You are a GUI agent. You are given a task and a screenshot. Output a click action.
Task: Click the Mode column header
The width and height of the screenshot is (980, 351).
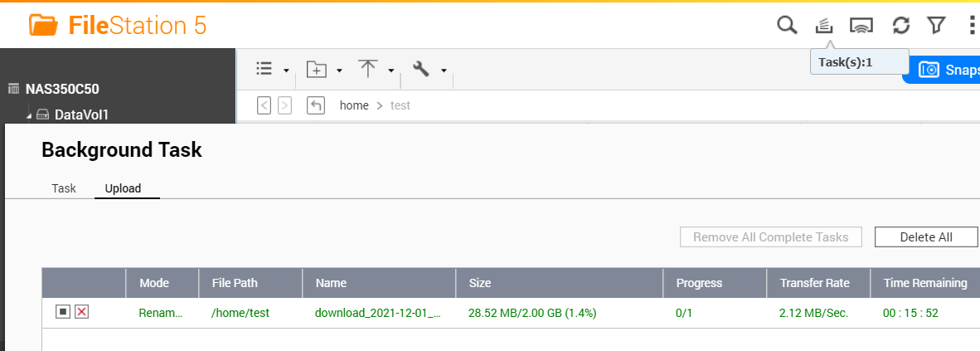click(162, 283)
